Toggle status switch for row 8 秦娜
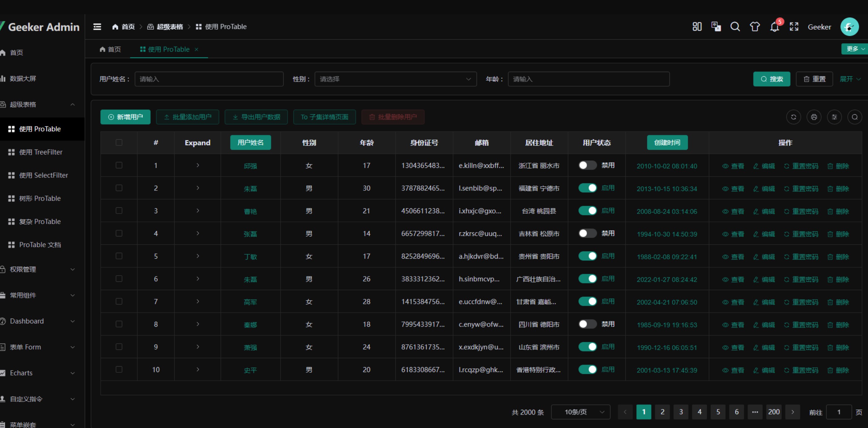 pyautogui.click(x=588, y=324)
